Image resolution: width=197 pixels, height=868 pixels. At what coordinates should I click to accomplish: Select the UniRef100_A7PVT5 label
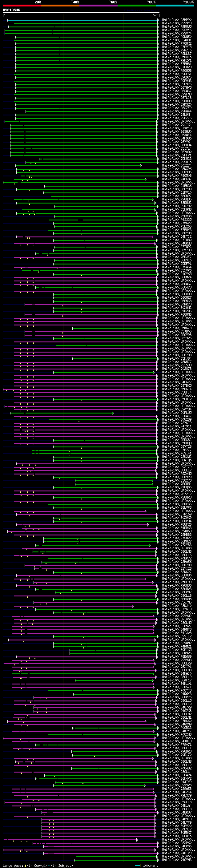[177, 47]
